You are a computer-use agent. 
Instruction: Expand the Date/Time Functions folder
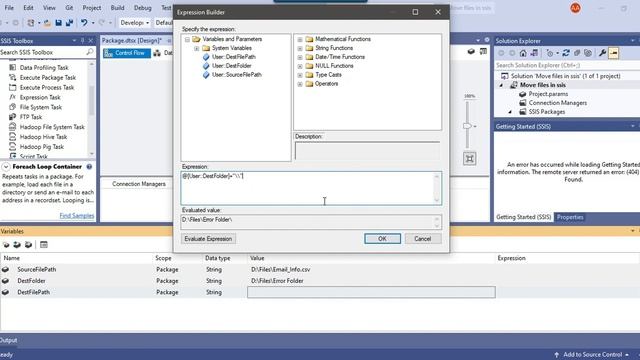pos(300,57)
